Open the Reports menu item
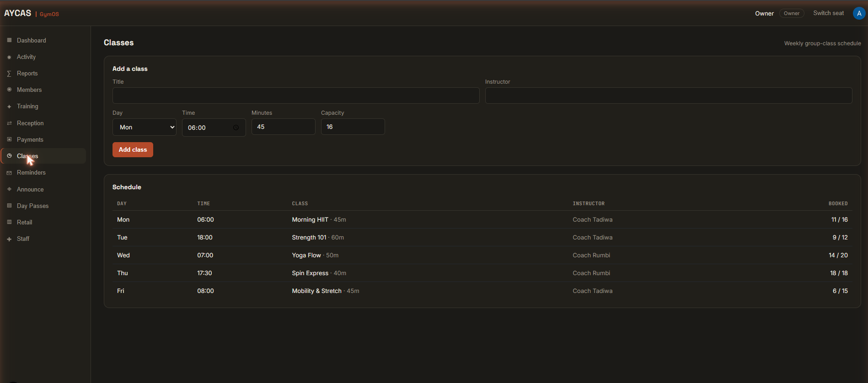The image size is (868, 383). click(x=44, y=73)
